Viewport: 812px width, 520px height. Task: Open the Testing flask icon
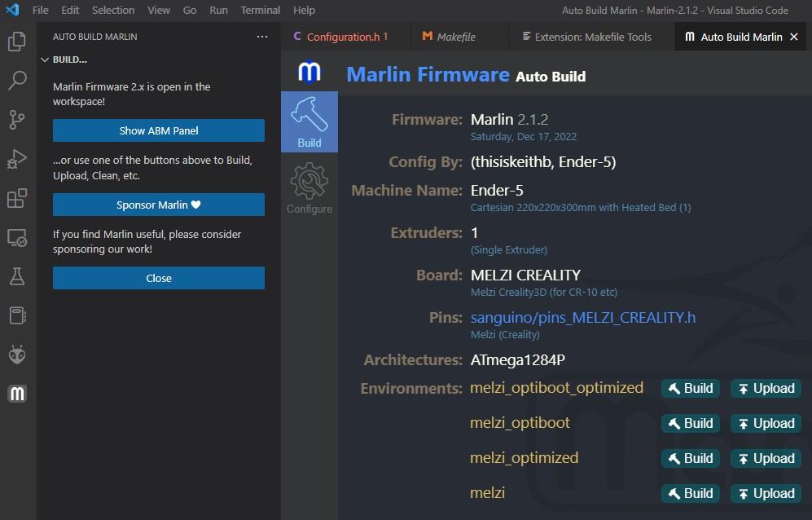(17, 277)
